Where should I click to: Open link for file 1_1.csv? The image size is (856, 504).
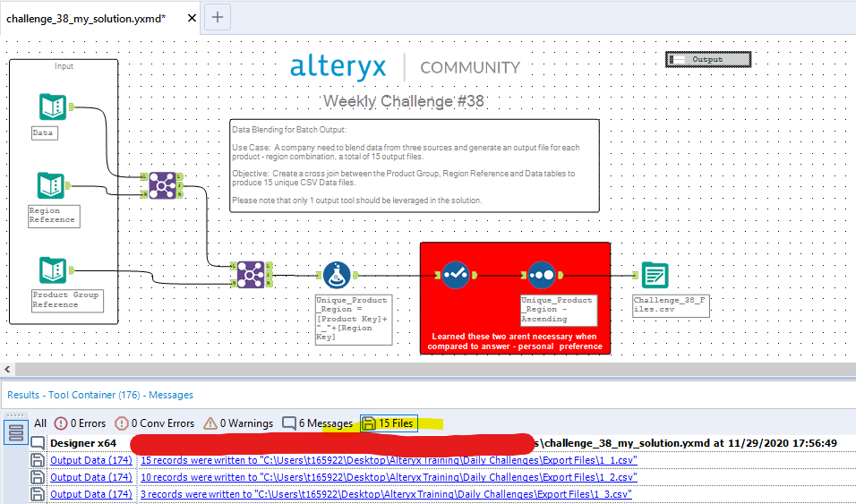(389, 460)
